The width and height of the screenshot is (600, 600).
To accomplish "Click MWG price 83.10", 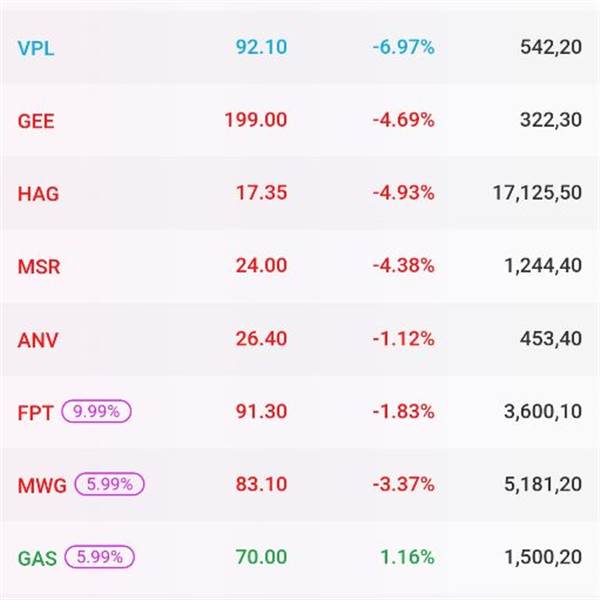I will point(261,485).
